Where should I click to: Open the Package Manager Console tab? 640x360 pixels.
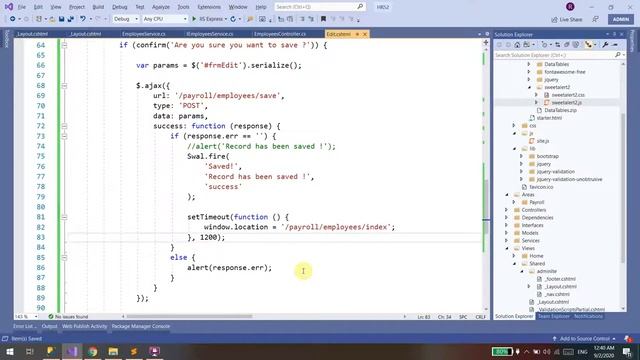point(141,326)
